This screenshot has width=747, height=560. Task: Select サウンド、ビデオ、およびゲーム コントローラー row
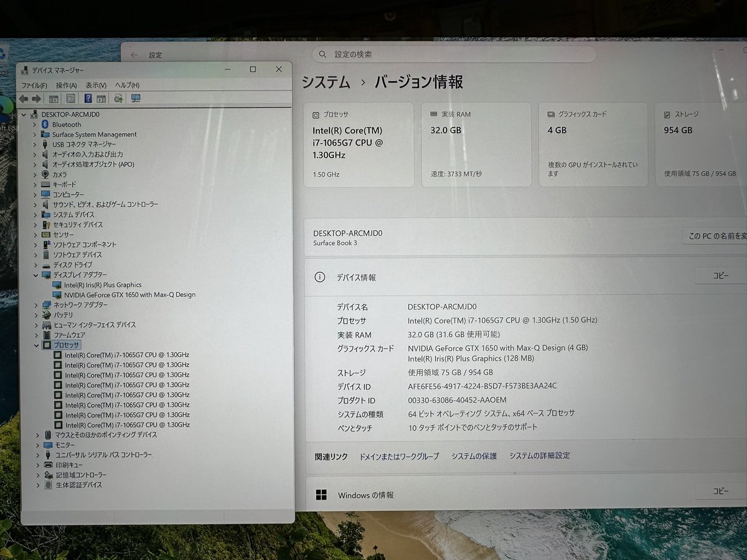[x=105, y=204]
